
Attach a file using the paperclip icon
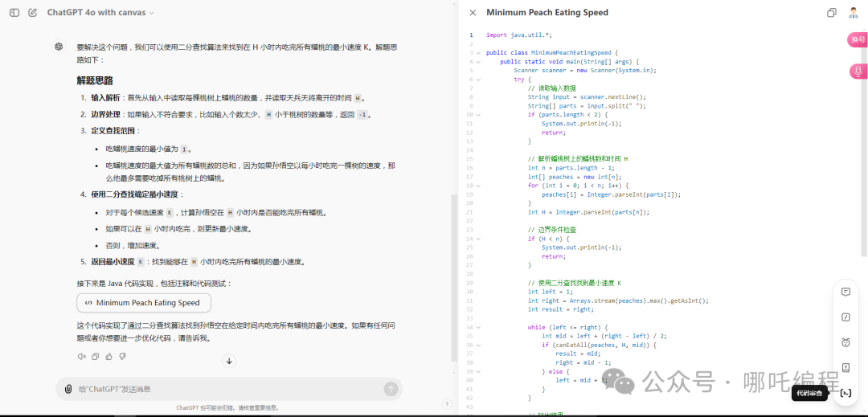(x=69, y=389)
